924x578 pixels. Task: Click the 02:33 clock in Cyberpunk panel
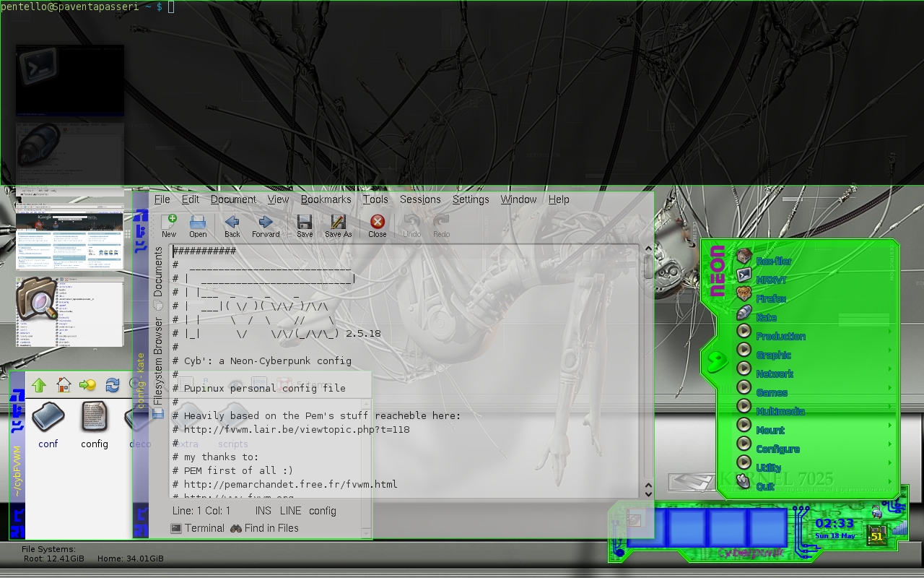pos(834,524)
